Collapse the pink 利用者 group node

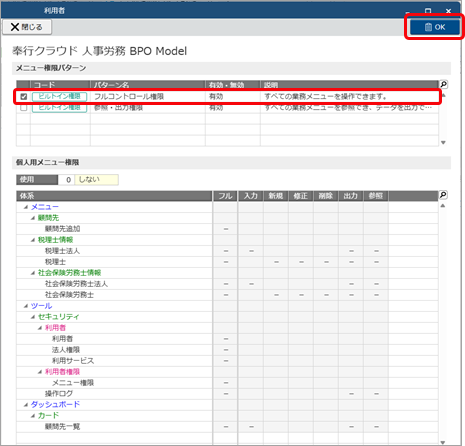pyautogui.click(x=40, y=328)
